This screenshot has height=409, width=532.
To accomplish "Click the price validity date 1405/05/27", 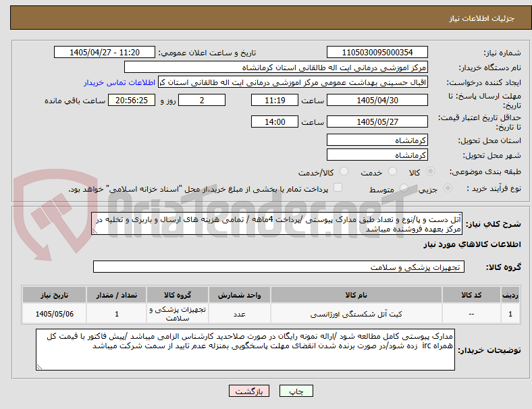I will pos(377,121).
